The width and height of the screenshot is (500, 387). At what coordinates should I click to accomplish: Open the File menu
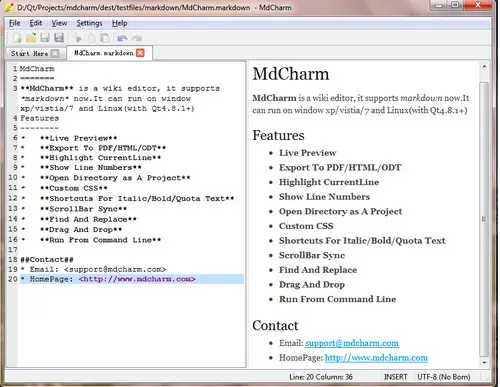(x=14, y=23)
